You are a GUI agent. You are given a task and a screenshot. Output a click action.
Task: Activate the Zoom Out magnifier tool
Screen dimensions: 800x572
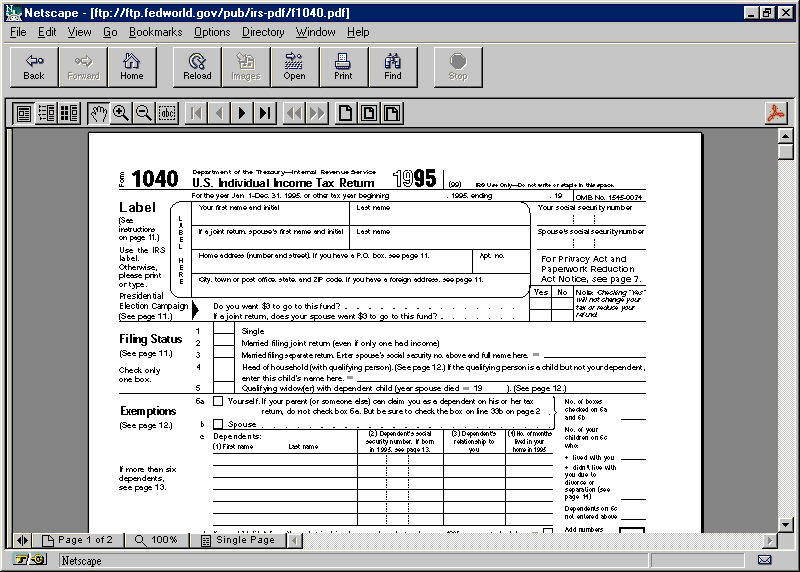[x=144, y=113]
